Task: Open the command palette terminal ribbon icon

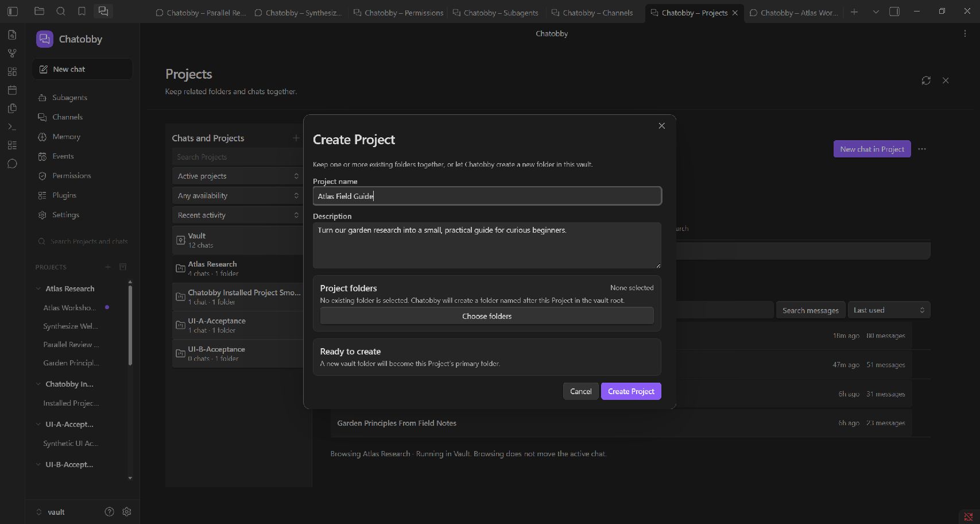Action: 12,127
